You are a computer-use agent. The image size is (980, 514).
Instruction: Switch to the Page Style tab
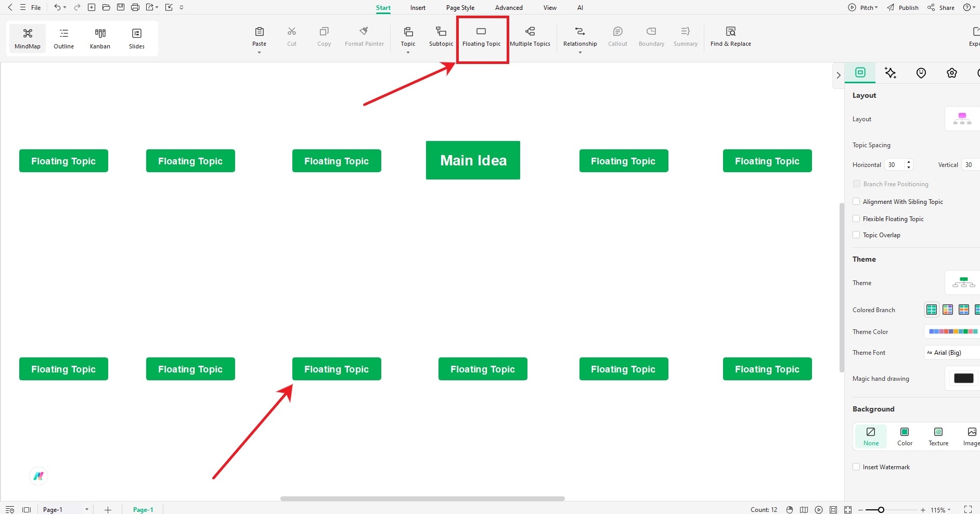pyautogui.click(x=460, y=8)
